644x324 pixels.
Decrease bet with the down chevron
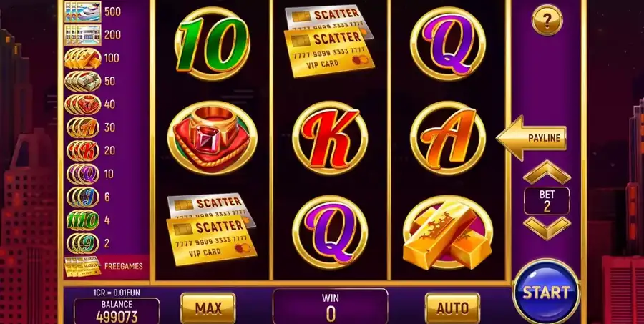coord(547,228)
